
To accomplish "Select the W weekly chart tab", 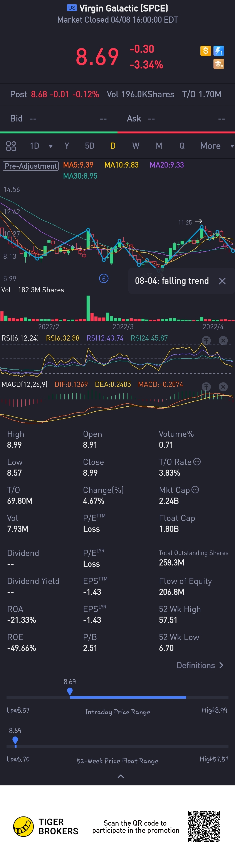I will [x=136, y=146].
